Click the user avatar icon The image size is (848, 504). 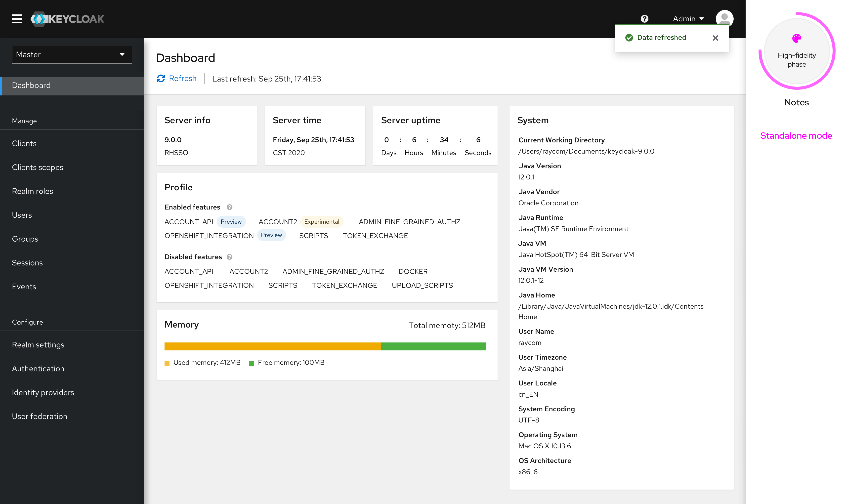(x=724, y=19)
